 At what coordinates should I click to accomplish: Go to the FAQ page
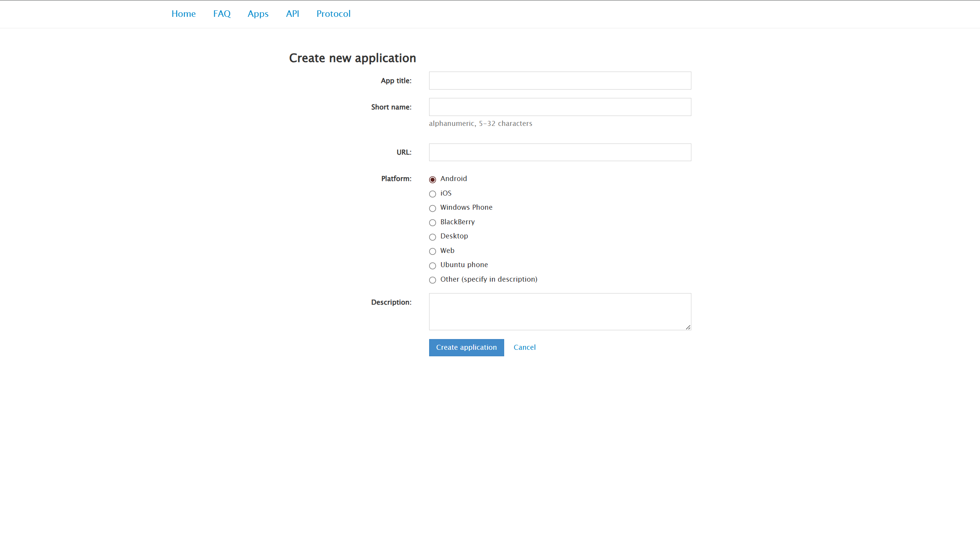222,14
